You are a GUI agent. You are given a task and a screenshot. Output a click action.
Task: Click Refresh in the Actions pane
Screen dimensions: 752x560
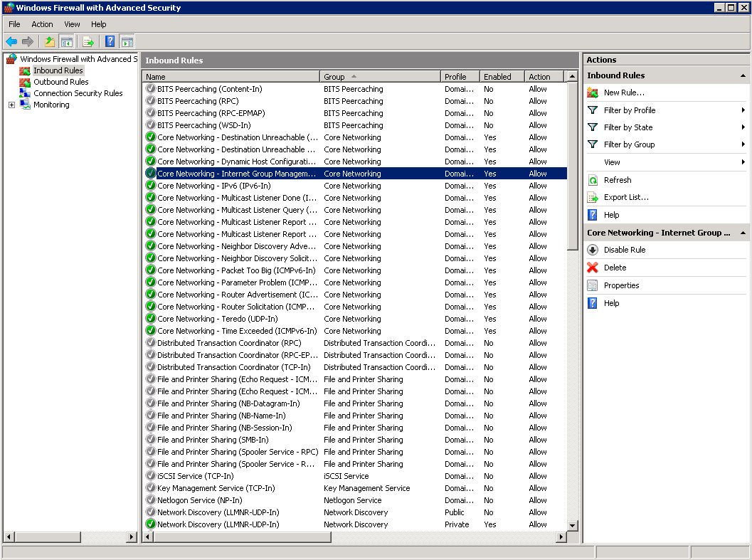click(618, 180)
